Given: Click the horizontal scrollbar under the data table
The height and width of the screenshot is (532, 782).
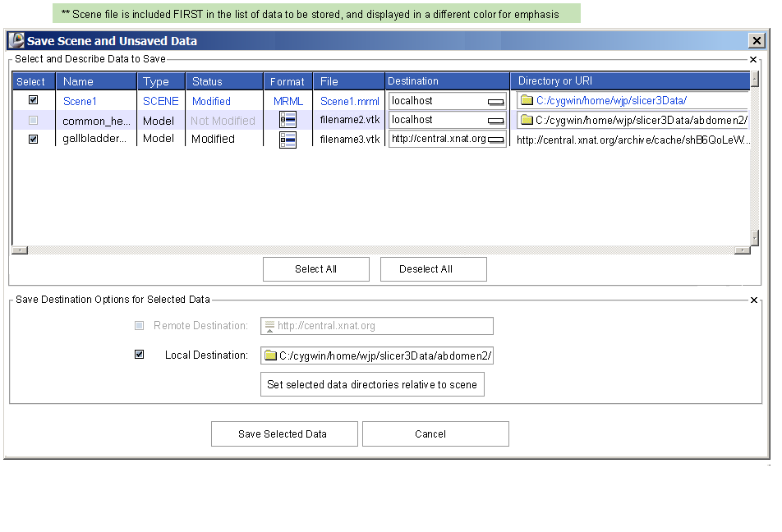Looking at the screenshot, I should 380,250.
